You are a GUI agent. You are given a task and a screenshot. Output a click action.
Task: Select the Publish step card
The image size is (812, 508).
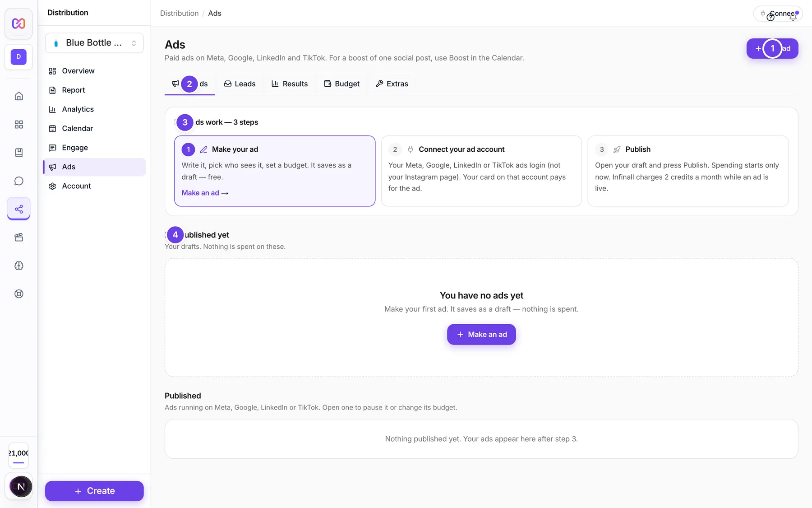tap(688, 171)
